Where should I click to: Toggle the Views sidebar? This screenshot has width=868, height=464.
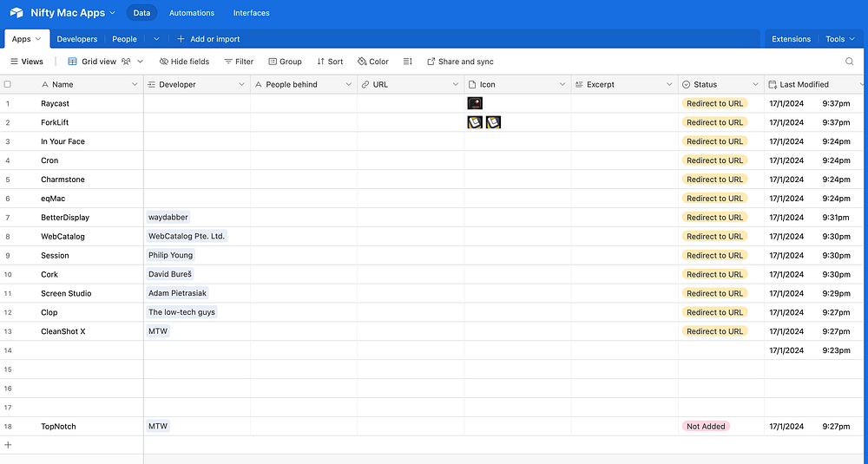tap(27, 62)
